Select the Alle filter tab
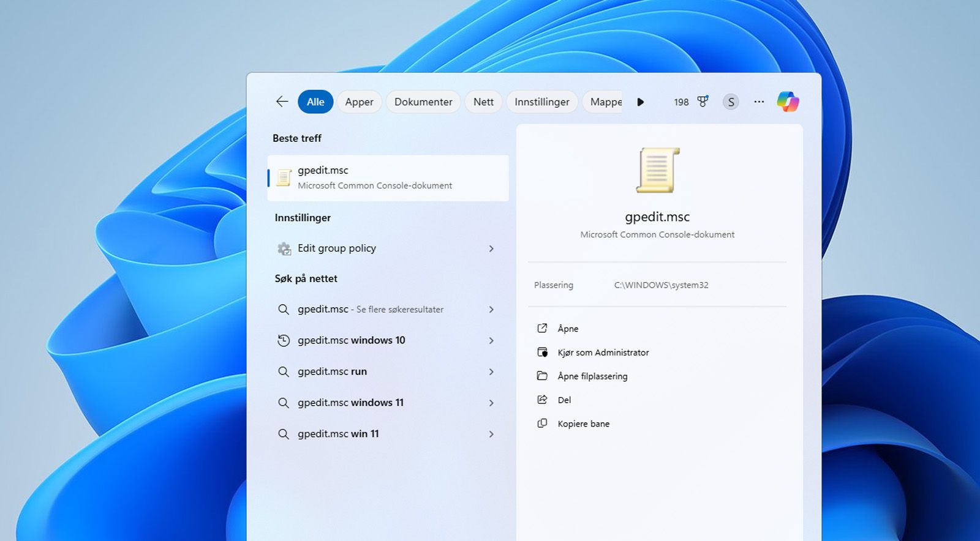 click(x=315, y=102)
